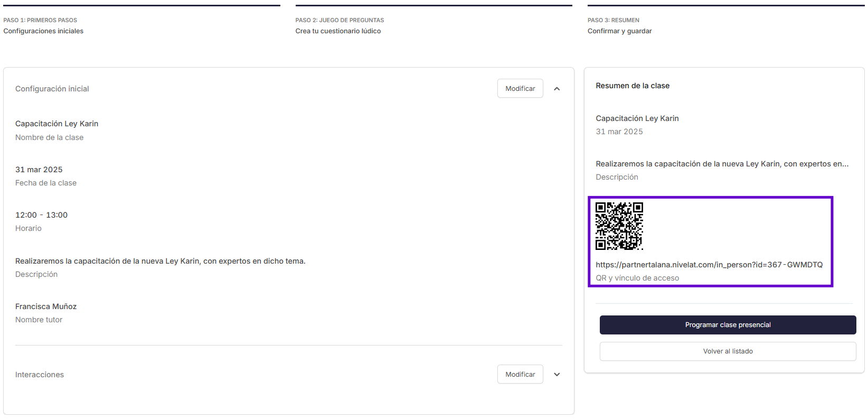Click Resumen de la clase heading
Image resolution: width=868 pixels, height=419 pixels.
(633, 86)
